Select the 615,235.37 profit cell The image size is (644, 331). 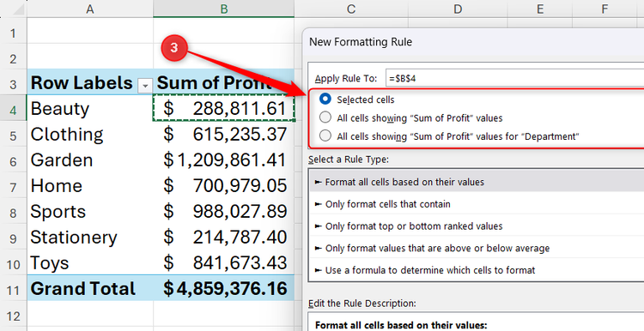point(224,134)
